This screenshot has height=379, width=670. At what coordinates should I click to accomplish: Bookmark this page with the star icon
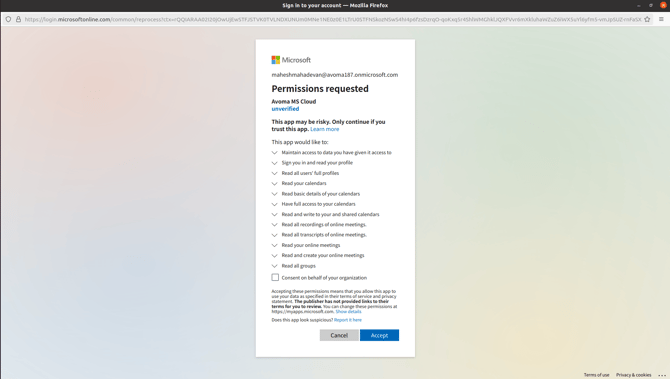tap(647, 19)
